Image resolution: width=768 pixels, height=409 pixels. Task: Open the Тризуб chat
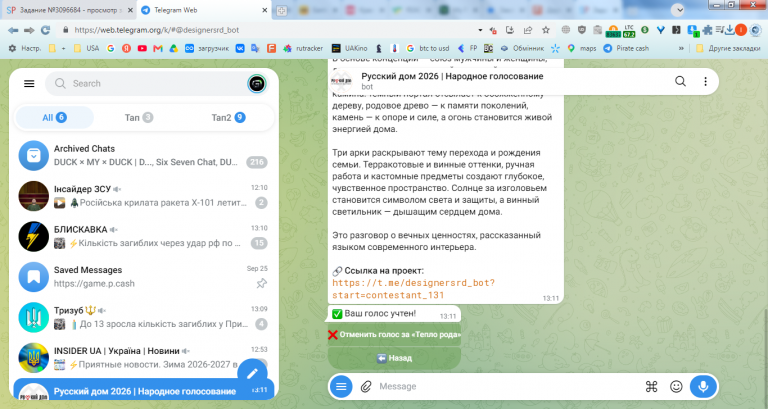144,317
